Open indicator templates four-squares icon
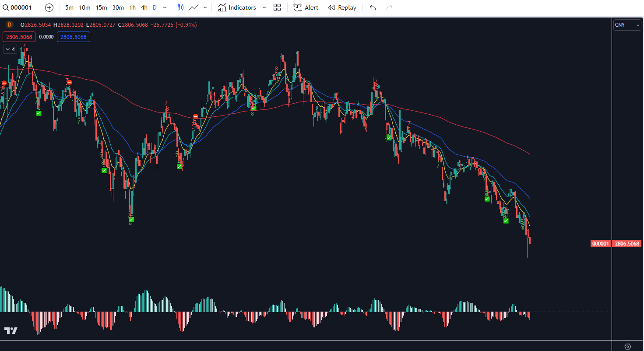 [277, 7]
